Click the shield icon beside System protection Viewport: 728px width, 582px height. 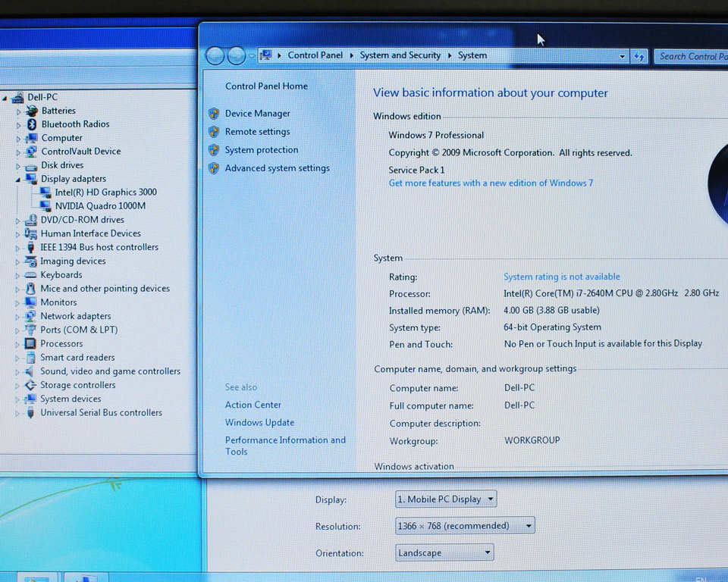click(214, 150)
